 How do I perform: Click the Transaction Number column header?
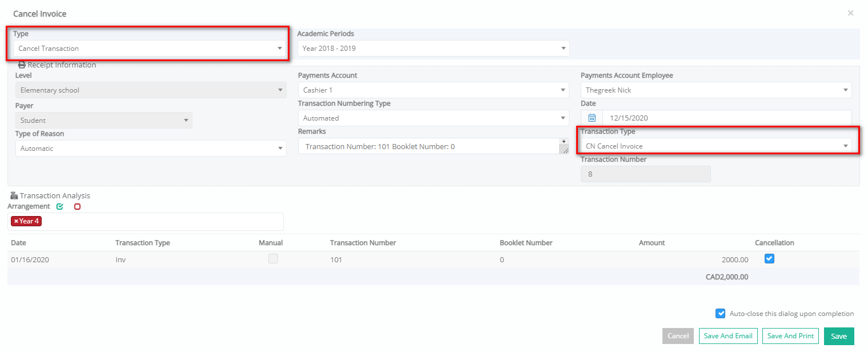[363, 243]
